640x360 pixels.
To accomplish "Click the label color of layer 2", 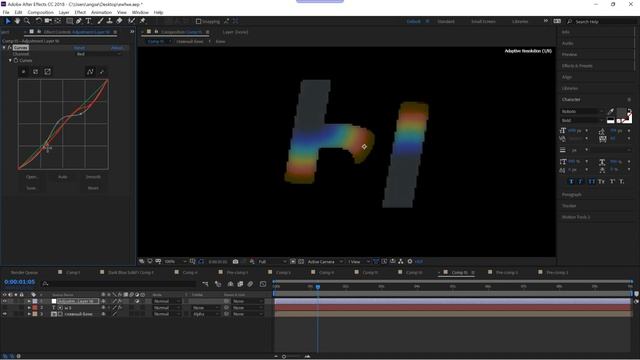I will coord(35,308).
